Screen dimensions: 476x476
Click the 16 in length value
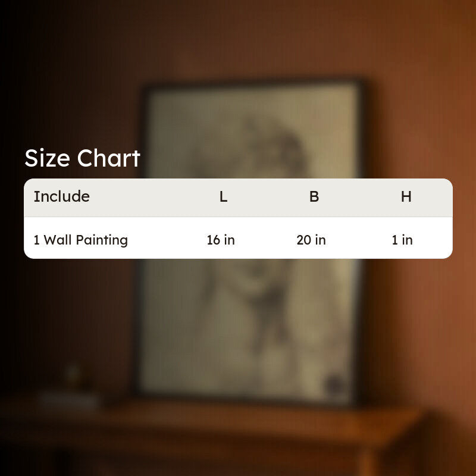[221, 240]
